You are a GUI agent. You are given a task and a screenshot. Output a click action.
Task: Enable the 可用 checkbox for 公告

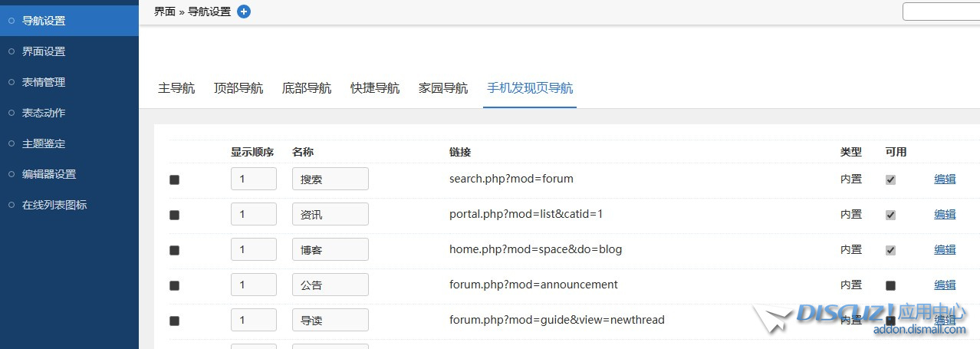coord(890,285)
